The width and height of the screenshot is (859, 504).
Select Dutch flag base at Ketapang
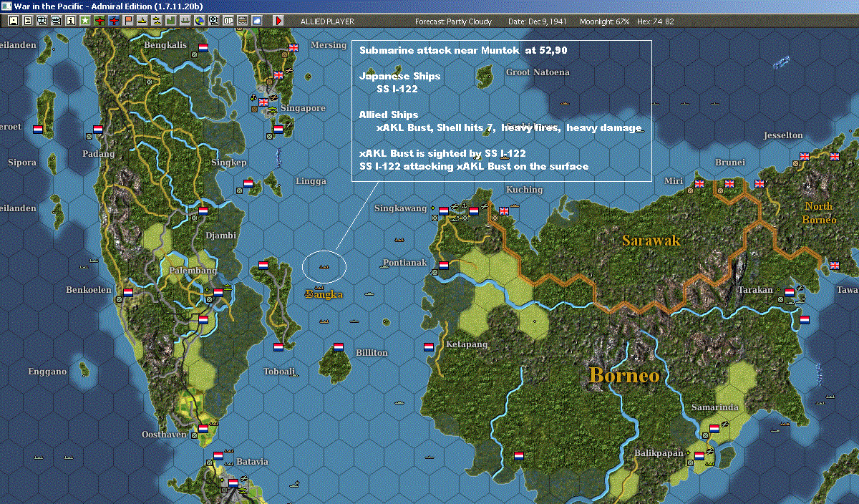pos(428,347)
